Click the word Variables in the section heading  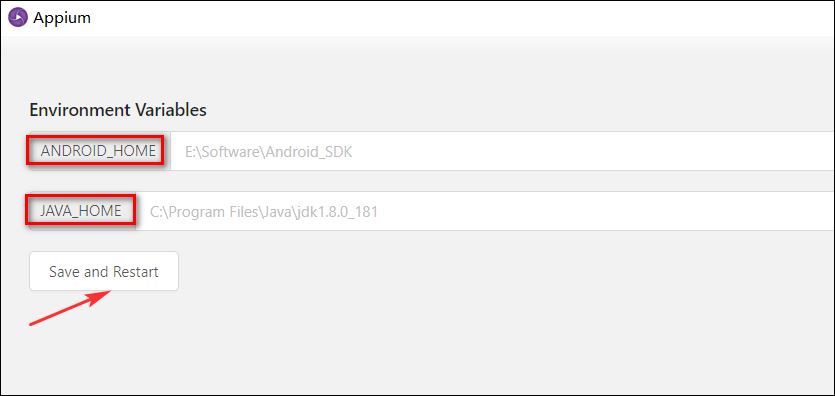coord(170,110)
